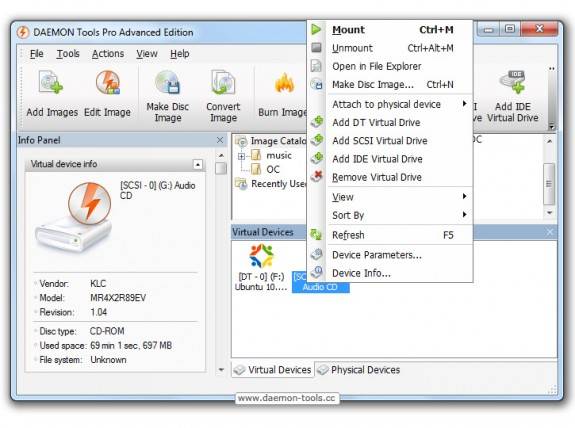The image size is (575, 428).
Task: Click the MR4X2R89EV model value
Action: coord(118,298)
